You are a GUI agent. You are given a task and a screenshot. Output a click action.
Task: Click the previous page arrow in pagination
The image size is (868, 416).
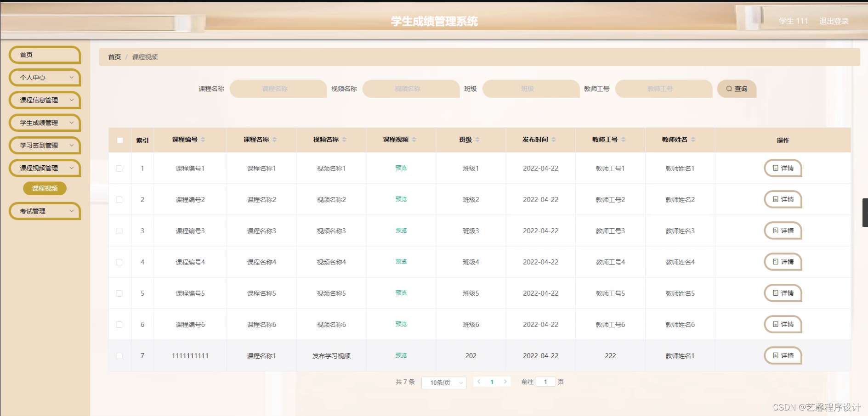(x=479, y=382)
